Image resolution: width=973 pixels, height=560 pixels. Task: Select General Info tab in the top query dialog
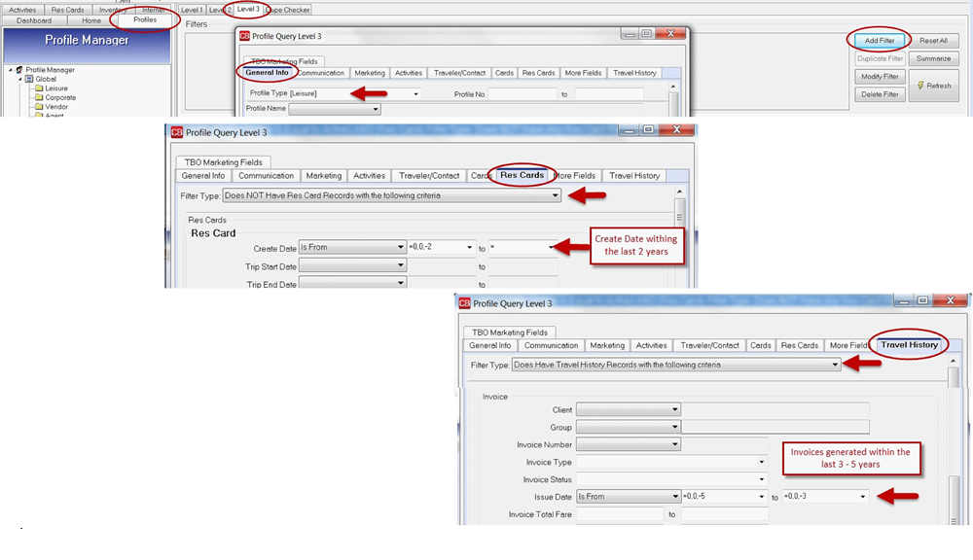(x=267, y=73)
